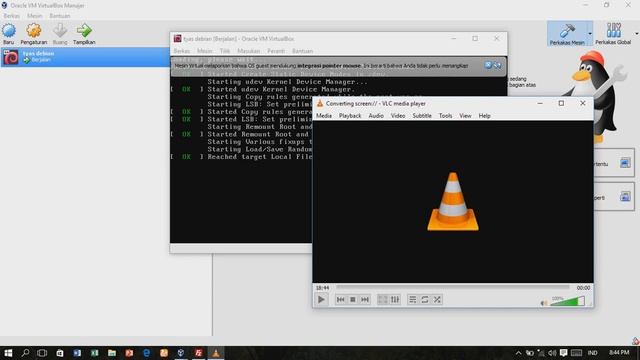The width and height of the screenshot is (640, 360).
Task: Open VLC Media menu
Action: point(324,116)
